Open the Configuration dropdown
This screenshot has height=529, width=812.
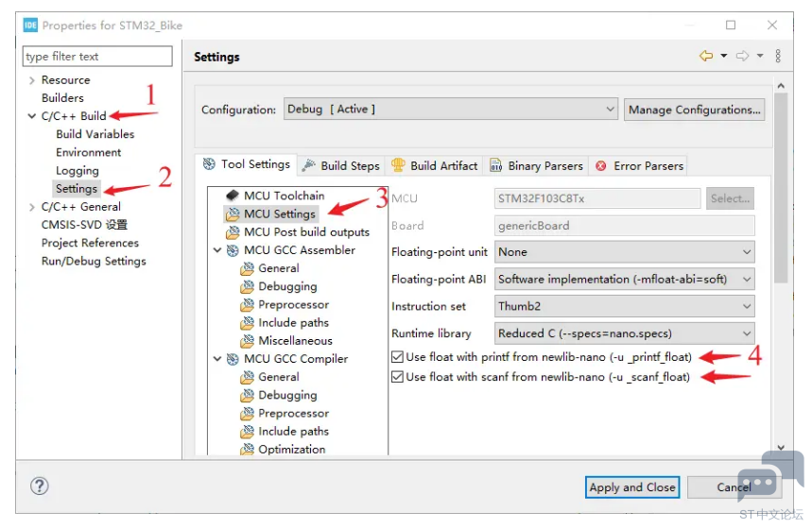point(451,110)
